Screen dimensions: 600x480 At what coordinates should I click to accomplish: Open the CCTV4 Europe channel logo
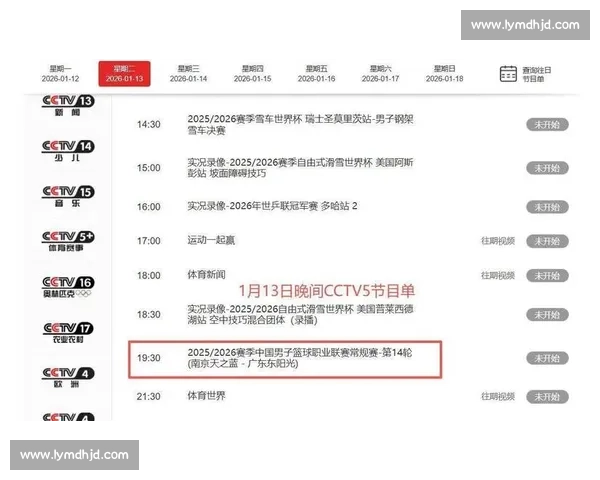tap(68, 377)
